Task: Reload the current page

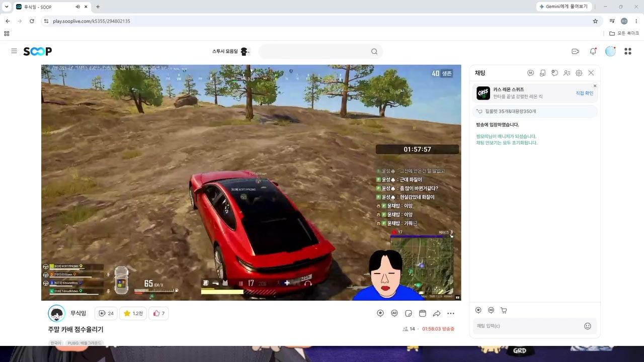Action: (32, 21)
